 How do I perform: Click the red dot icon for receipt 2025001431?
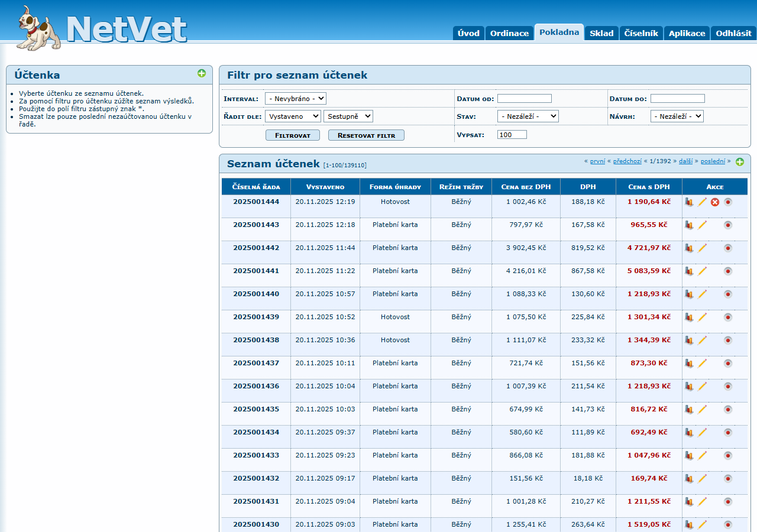[728, 501]
